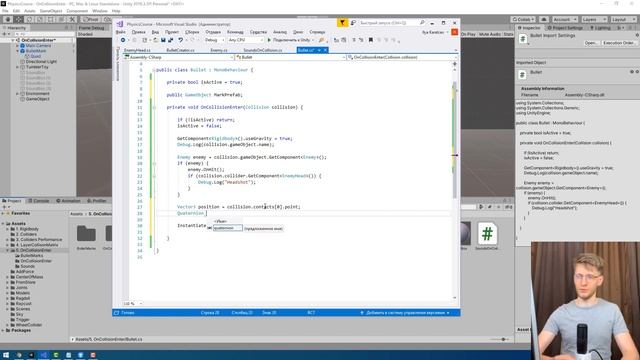The height and width of the screenshot is (360, 640).
Task: Open the Debug configuration dropdown
Action: tap(214, 40)
